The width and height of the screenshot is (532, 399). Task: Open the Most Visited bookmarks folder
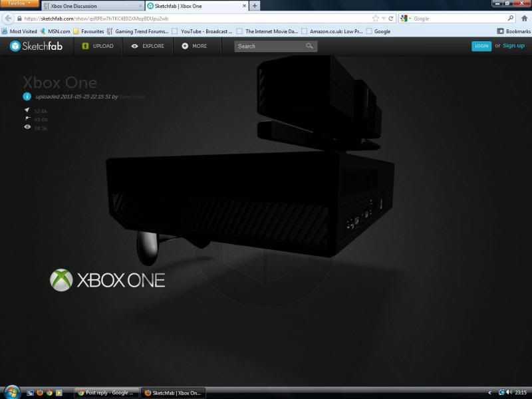pyautogui.click(x=19, y=31)
